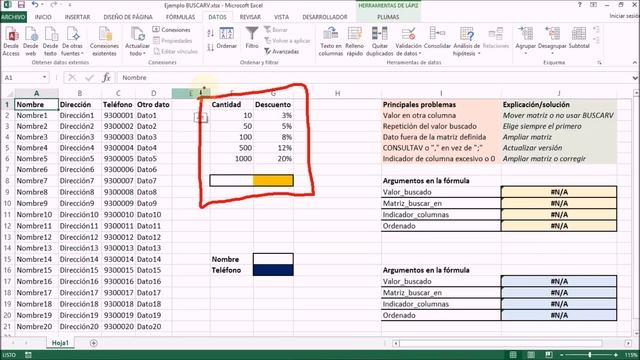640x360 pixels.
Task: Switch to INSERTAR tab
Action: (77, 17)
